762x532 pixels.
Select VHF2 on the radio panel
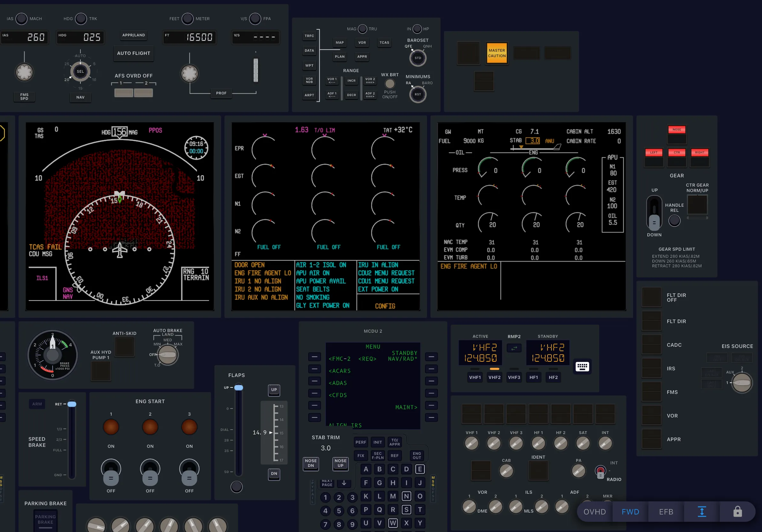point(495,377)
